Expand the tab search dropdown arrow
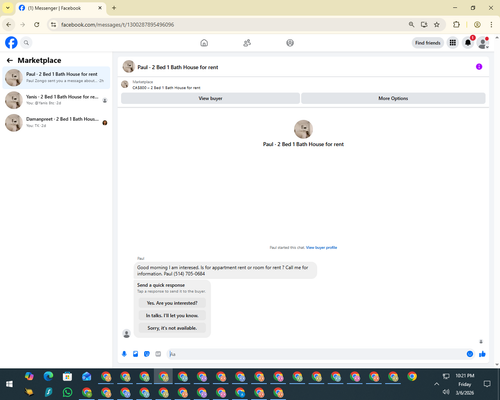500x400 pixels. [8, 8]
